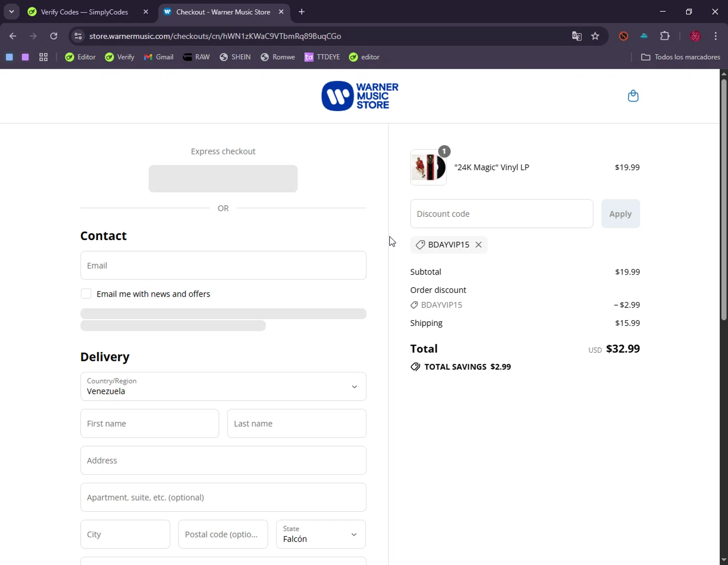Screen dimensions: 728x565
Task: Click the browser forward arrow
Action: click(x=33, y=36)
